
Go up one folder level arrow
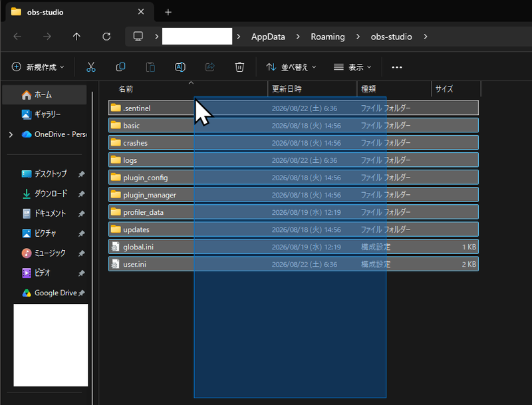click(x=76, y=37)
